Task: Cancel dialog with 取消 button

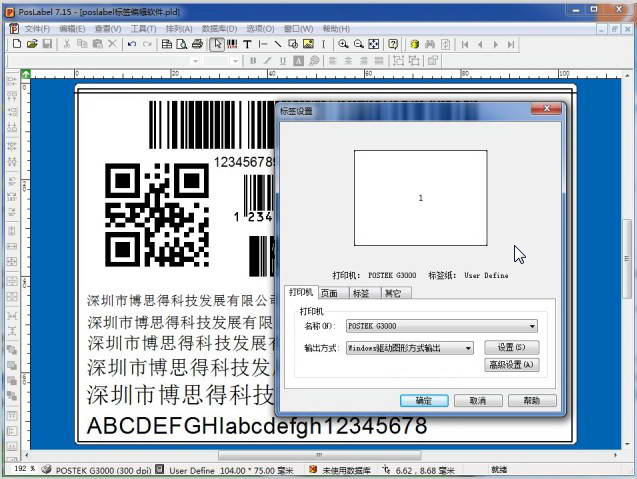Action: (x=478, y=401)
